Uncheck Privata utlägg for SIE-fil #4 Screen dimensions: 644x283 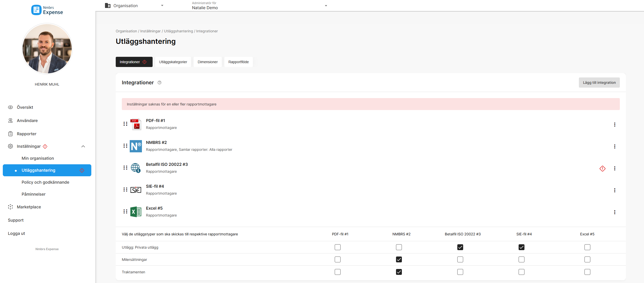point(521,247)
